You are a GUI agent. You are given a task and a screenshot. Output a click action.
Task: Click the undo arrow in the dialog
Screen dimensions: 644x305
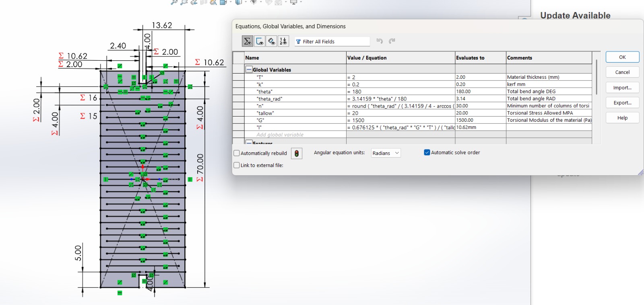(380, 41)
